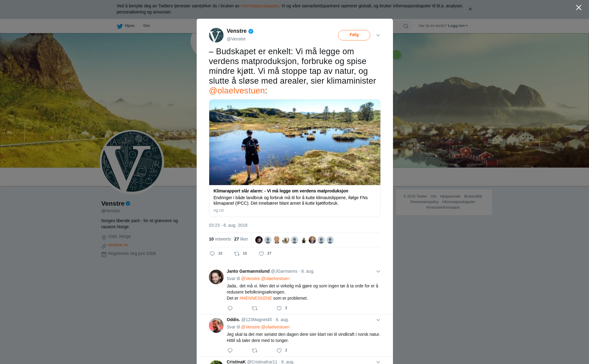
Task: Reply to Janto Garmannslund's comment
Action: click(x=230, y=308)
